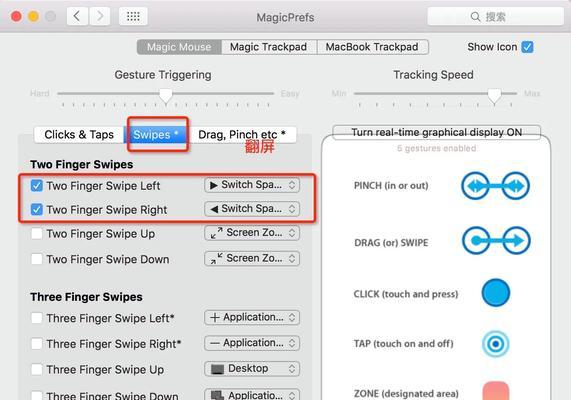Click the pink ZONE designated area icon

click(x=496, y=391)
